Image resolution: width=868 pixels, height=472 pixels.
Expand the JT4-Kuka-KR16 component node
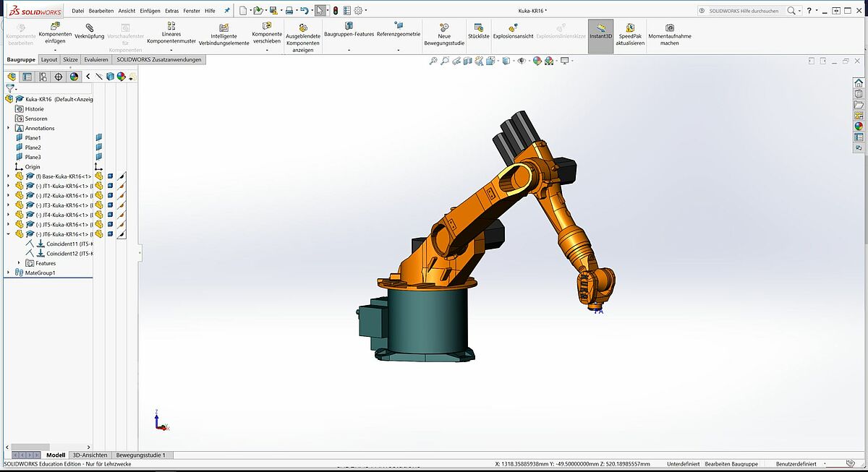click(9, 215)
